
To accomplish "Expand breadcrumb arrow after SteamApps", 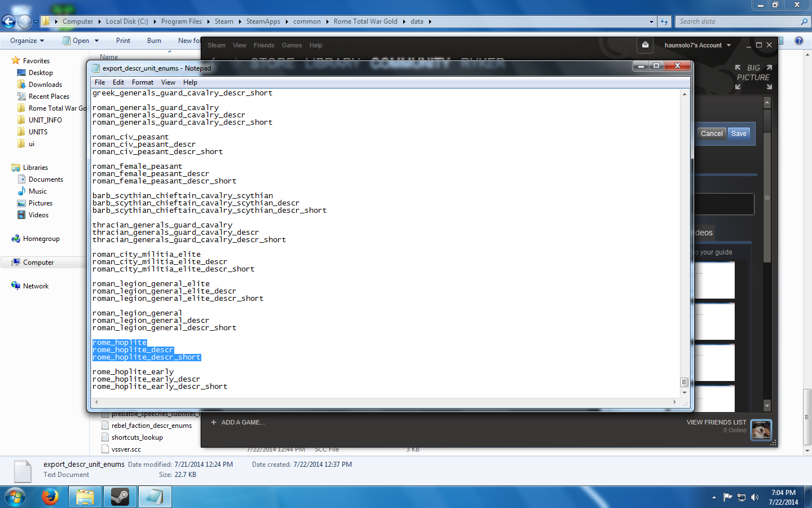I will click(287, 21).
